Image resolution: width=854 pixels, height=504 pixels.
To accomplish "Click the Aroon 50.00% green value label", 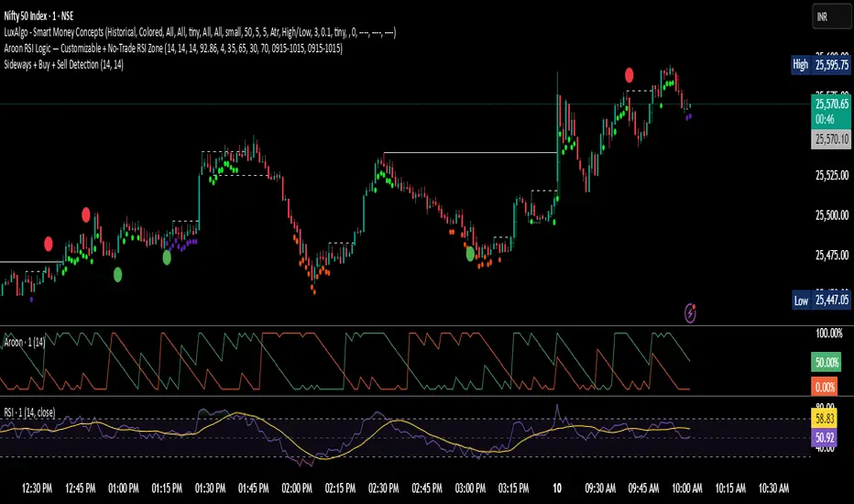I will pyautogui.click(x=827, y=362).
